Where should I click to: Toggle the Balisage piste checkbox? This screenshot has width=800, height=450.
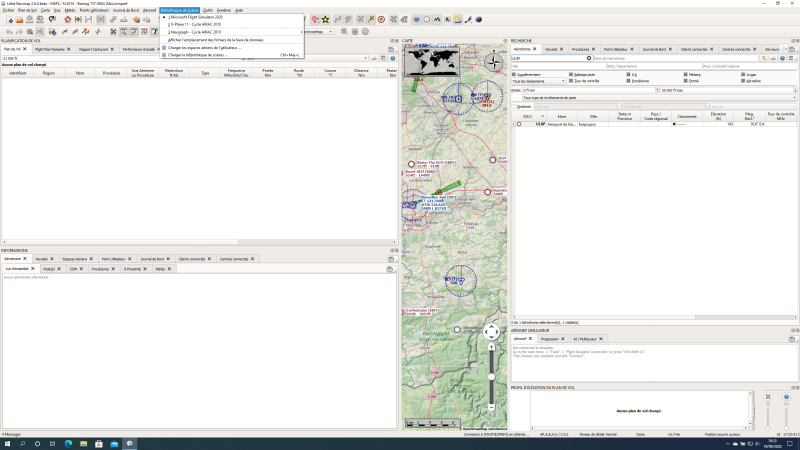coord(571,74)
